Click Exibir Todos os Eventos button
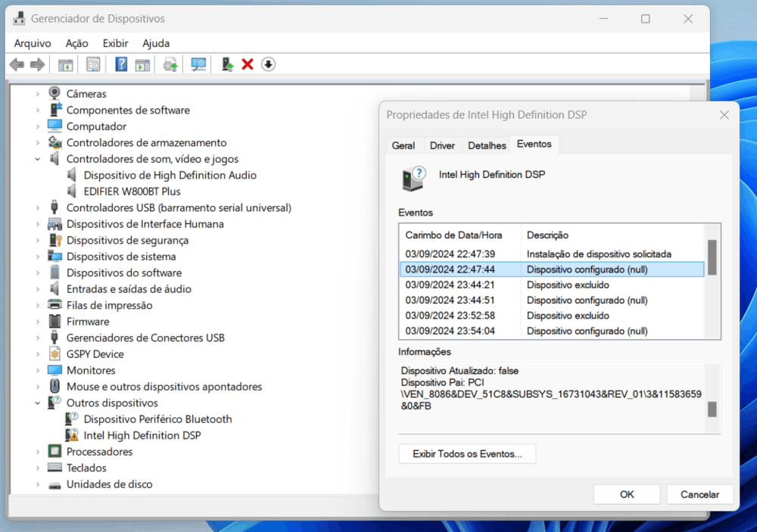757x532 pixels. (467, 454)
